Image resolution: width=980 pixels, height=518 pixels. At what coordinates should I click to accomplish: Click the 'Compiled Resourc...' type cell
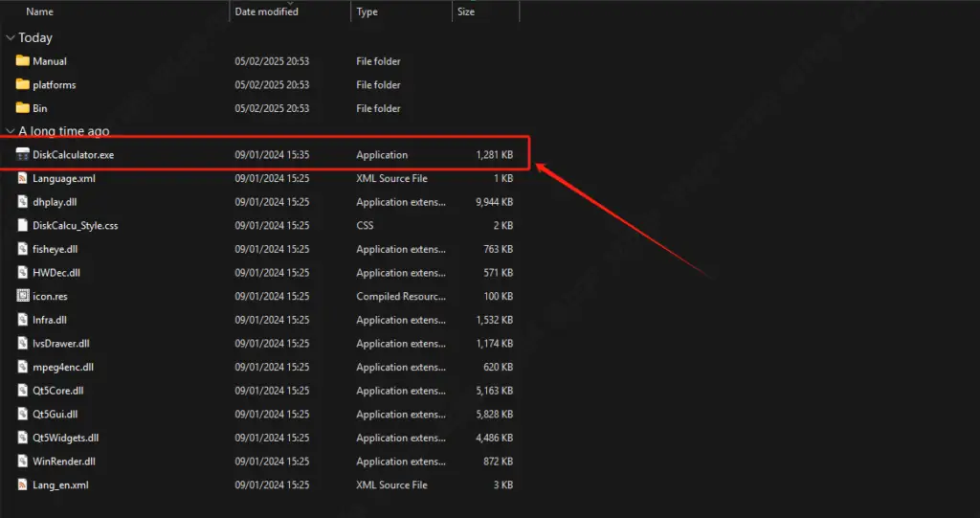pos(401,296)
